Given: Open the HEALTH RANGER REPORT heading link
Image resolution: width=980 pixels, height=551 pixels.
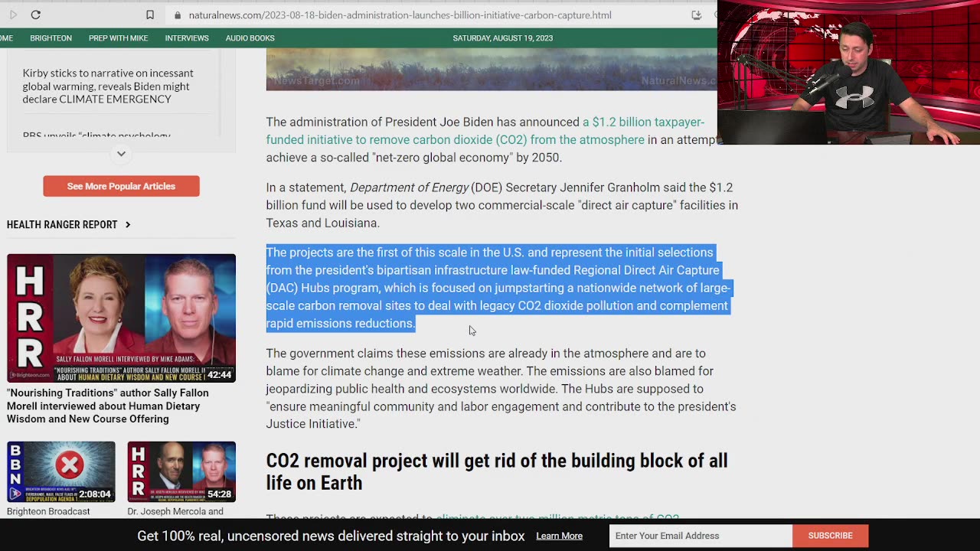Looking at the screenshot, I should point(62,224).
